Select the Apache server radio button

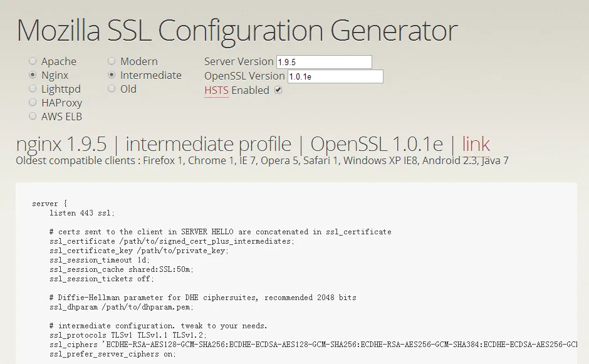pos(33,61)
